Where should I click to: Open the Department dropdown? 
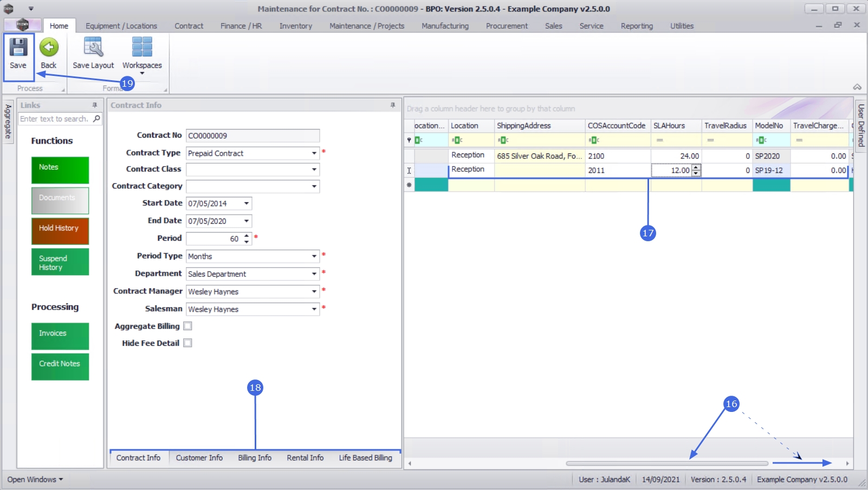click(x=314, y=274)
